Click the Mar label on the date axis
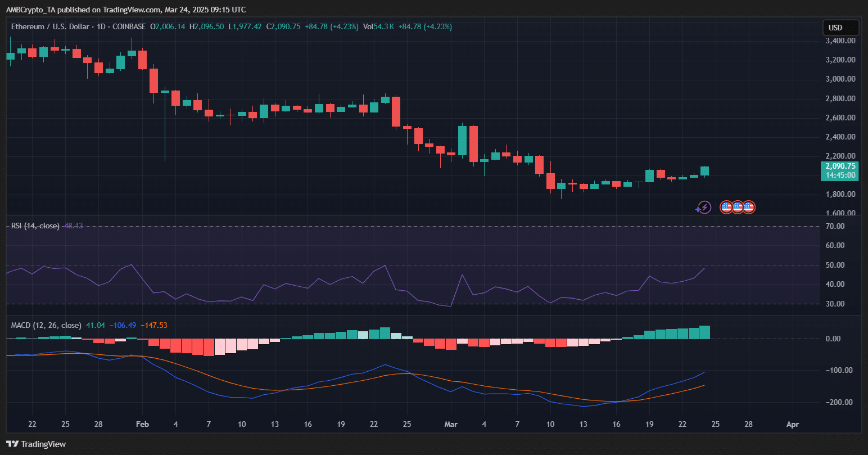The width and height of the screenshot is (868, 455). tap(451, 424)
